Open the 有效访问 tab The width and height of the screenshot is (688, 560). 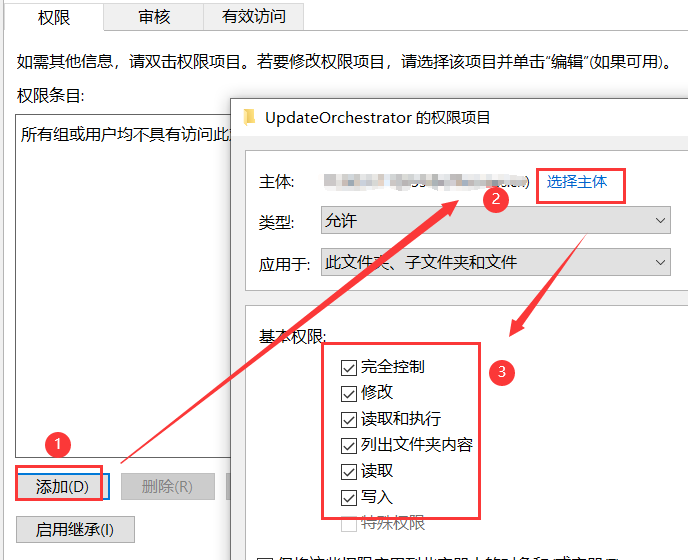(254, 17)
